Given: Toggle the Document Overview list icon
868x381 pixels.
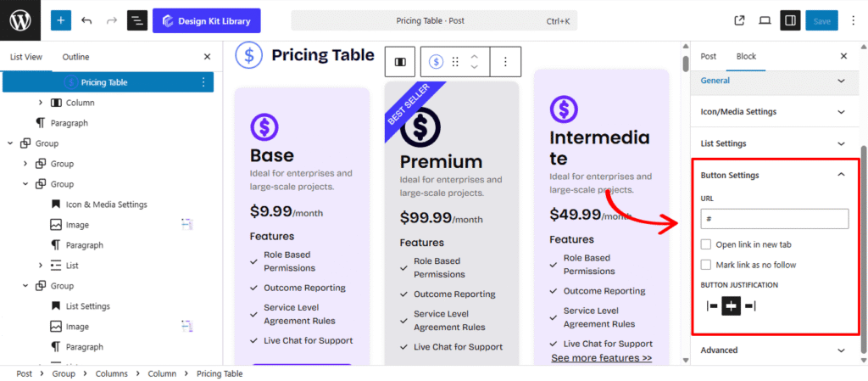Looking at the screenshot, I should pos(137,20).
